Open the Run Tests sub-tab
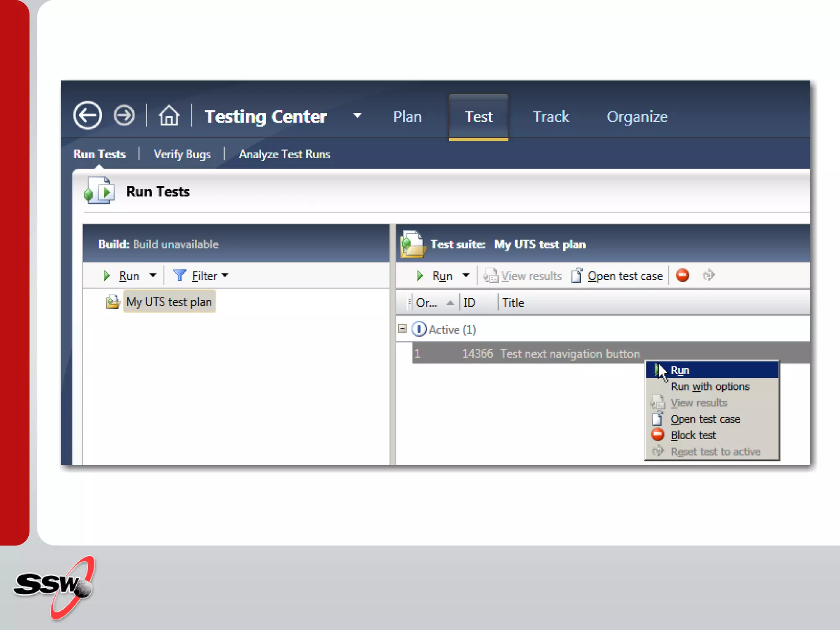Screen dimensions: 840x630 pyautogui.click(x=100, y=154)
